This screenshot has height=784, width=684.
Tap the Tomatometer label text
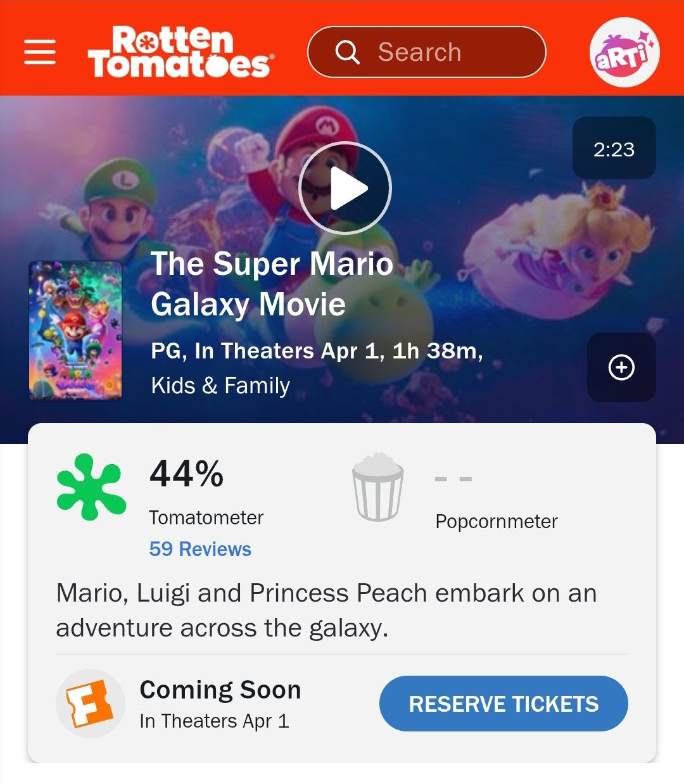click(x=206, y=517)
